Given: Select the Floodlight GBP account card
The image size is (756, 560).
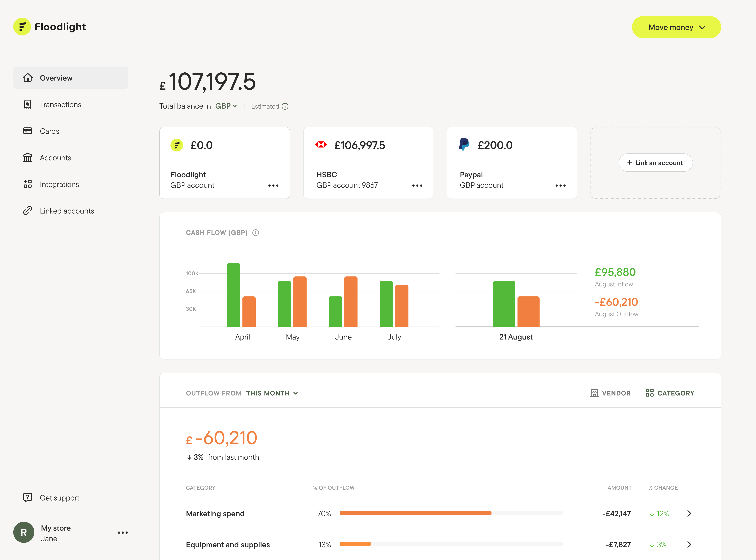Looking at the screenshot, I should [x=225, y=163].
